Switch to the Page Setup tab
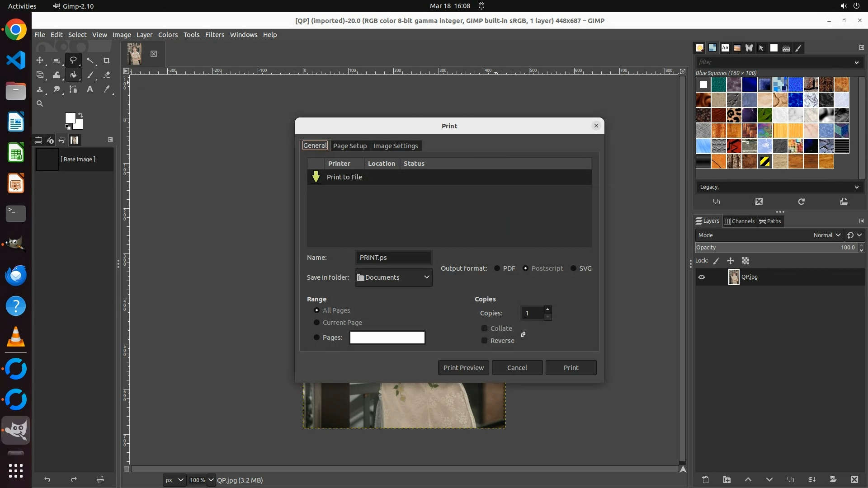This screenshot has height=488, width=868. point(349,146)
